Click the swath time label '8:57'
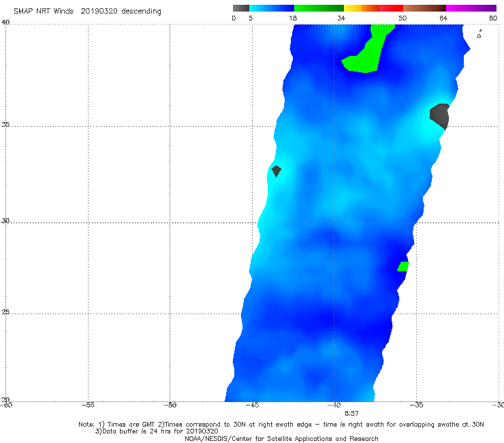Image resolution: width=504 pixels, height=443 pixels. tap(351, 414)
